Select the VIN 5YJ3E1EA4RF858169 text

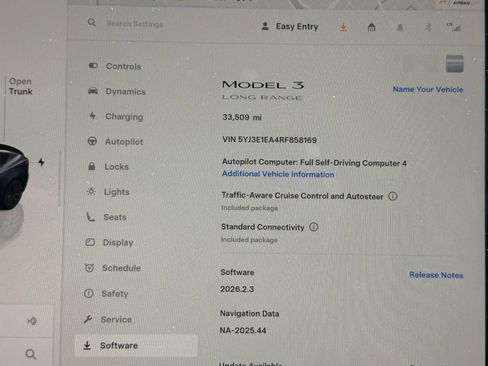(269, 140)
